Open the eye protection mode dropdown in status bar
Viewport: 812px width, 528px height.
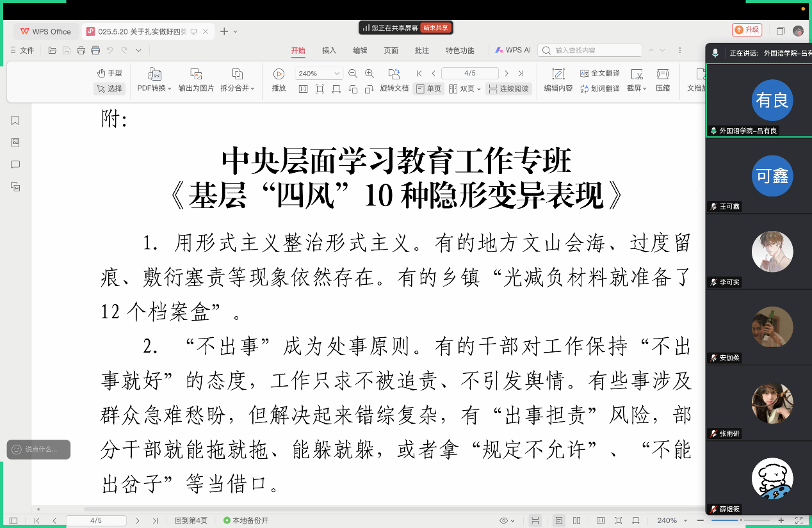[x=507, y=520]
